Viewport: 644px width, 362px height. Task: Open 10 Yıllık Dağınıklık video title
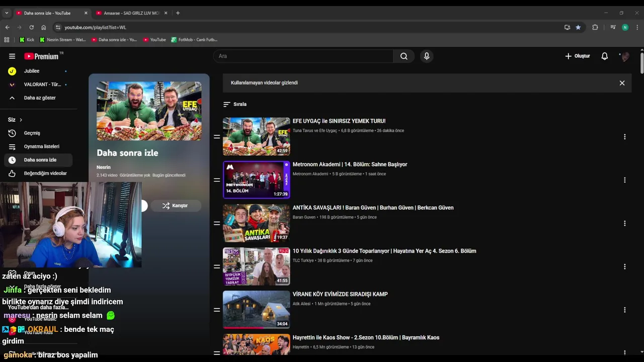[384, 251]
